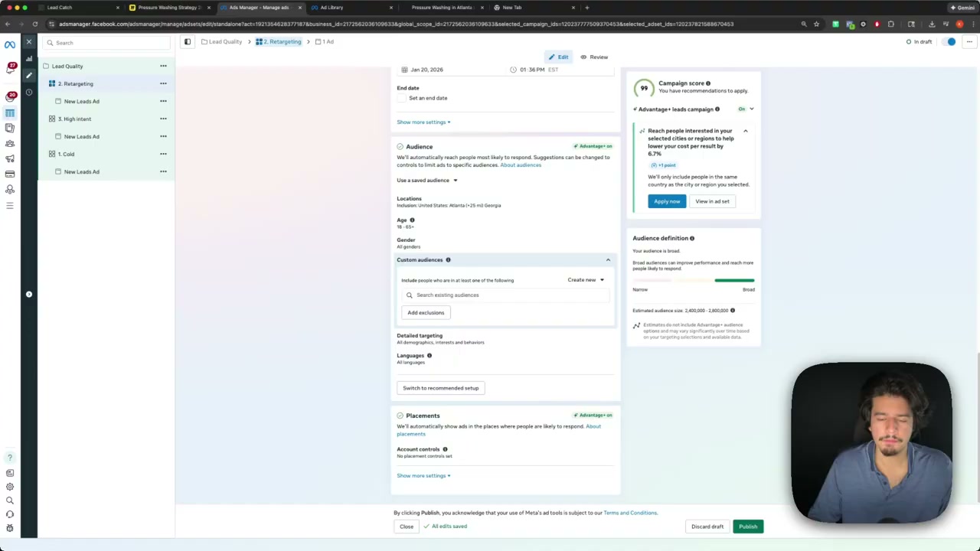Screen dimensions: 980x551
Task: Click the megaphone Advertising settings icon
Action: (10, 158)
